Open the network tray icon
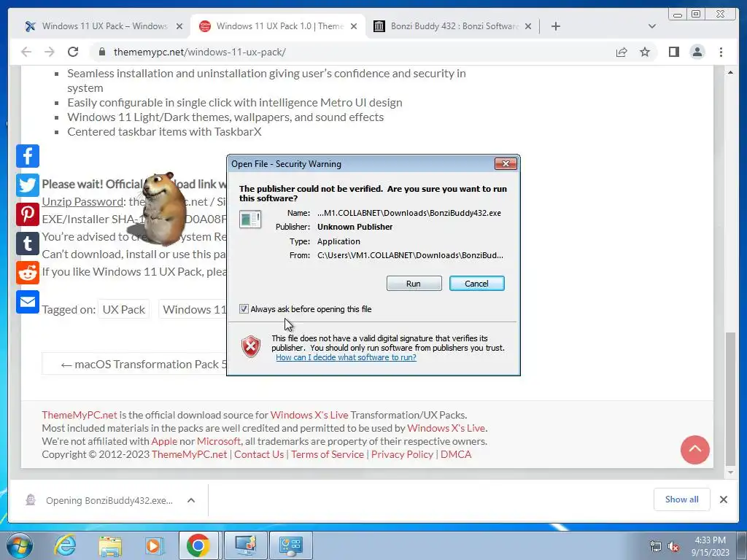Viewport: 747px width, 560px height. (656, 547)
